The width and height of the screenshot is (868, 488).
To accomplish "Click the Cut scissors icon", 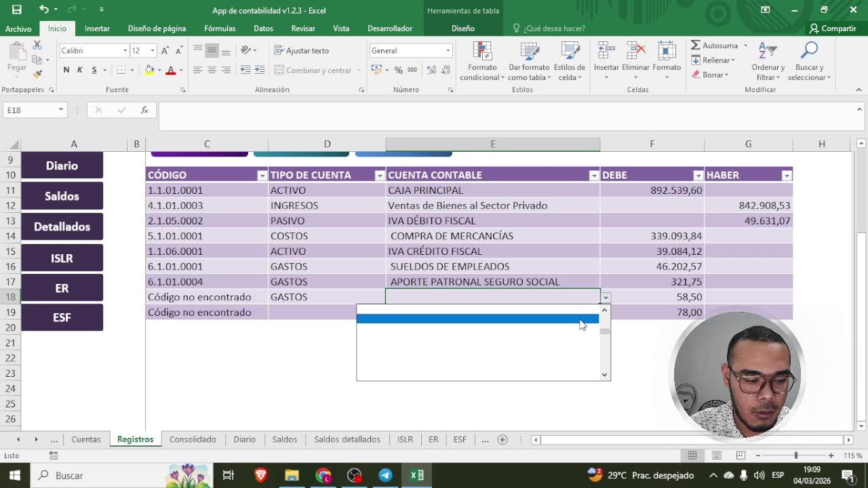I will click(x=37, y=45).
